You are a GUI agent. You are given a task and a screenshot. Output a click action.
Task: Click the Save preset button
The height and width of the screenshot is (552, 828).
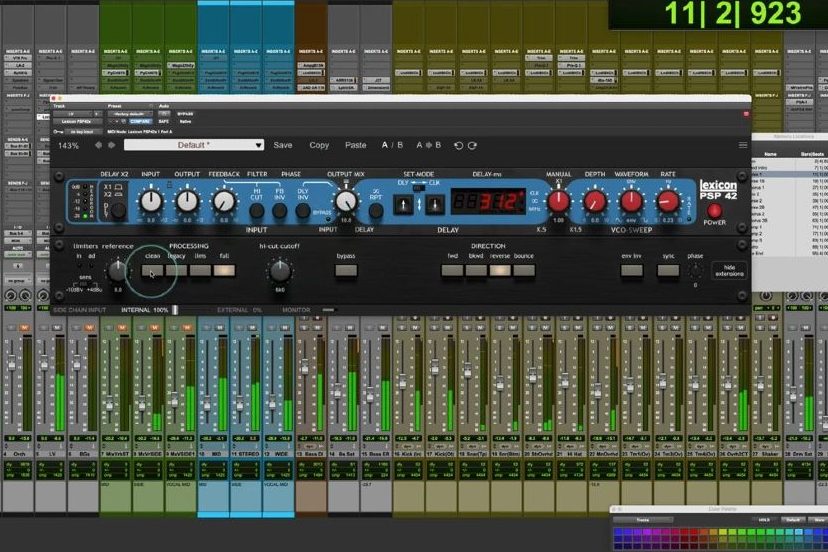[x=283, y=145]
